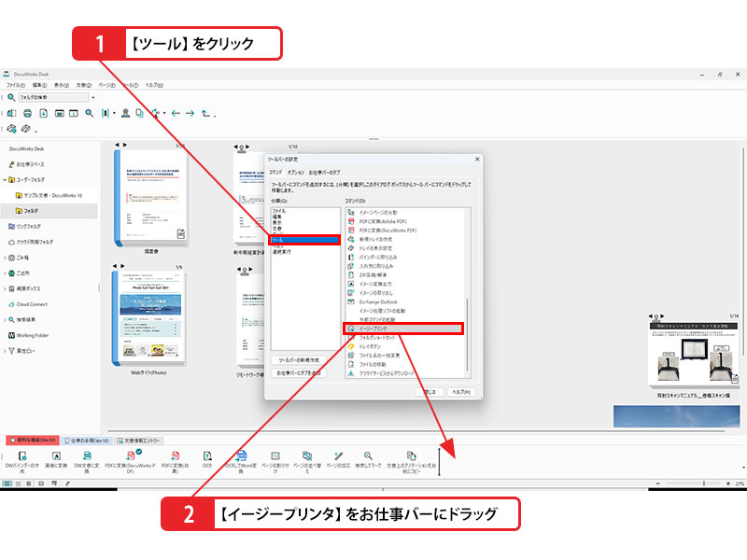The image size is (747, 560).
Task: Click the stamp-shaped toolbar icon
Action: (125, 113)
